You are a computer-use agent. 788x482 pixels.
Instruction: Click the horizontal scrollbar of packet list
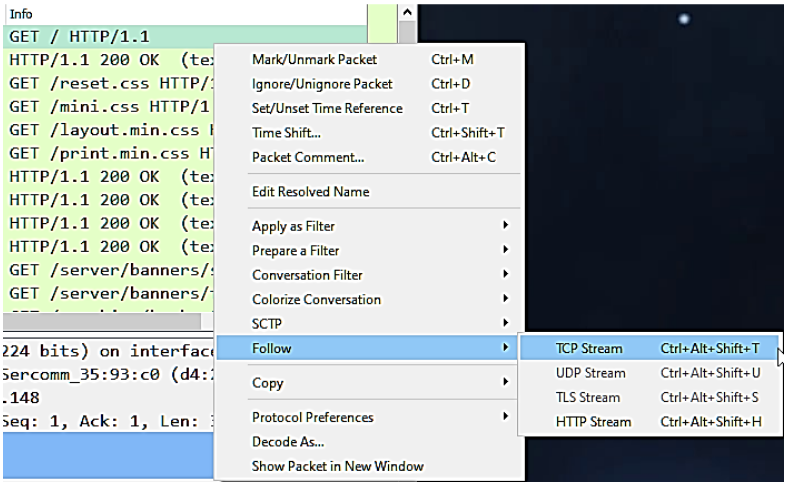(x=102, y=321)
